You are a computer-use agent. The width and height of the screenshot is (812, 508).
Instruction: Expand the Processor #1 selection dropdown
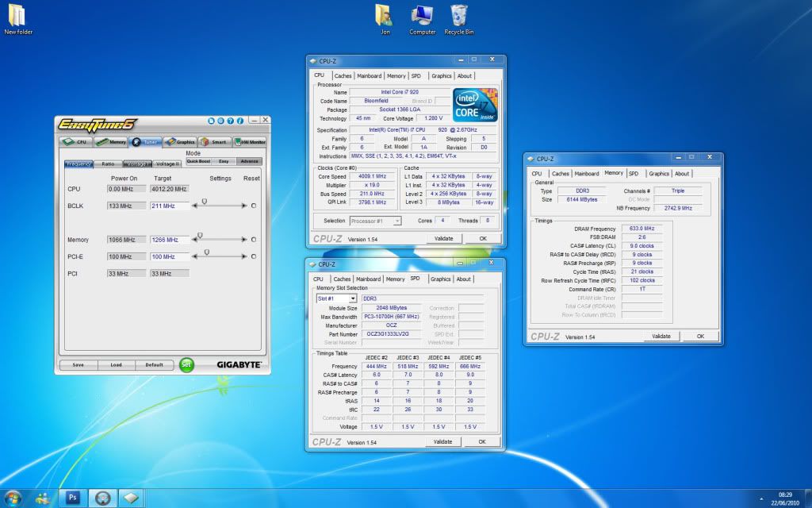pyautogui.click(x=397, y=221)
